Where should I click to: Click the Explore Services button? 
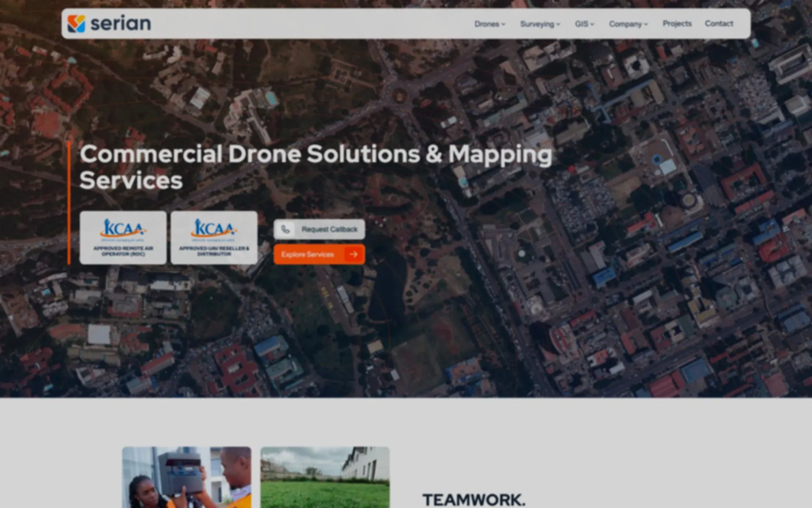pos(319,254)
